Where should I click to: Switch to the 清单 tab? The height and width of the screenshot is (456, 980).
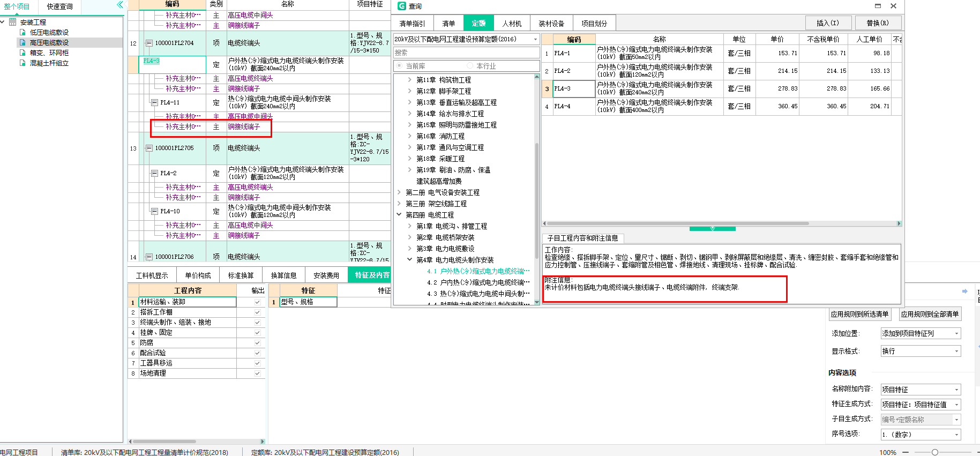pyautogui.click(x=448, y=24)
